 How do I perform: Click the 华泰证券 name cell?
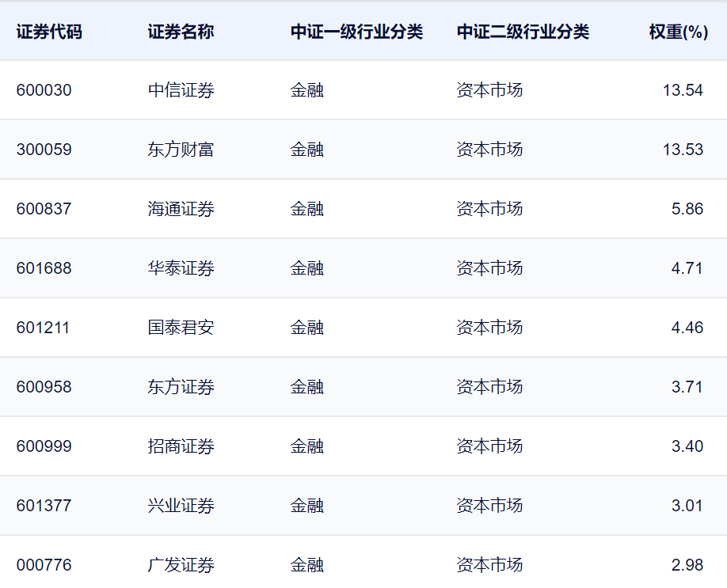tap(181, 267)
